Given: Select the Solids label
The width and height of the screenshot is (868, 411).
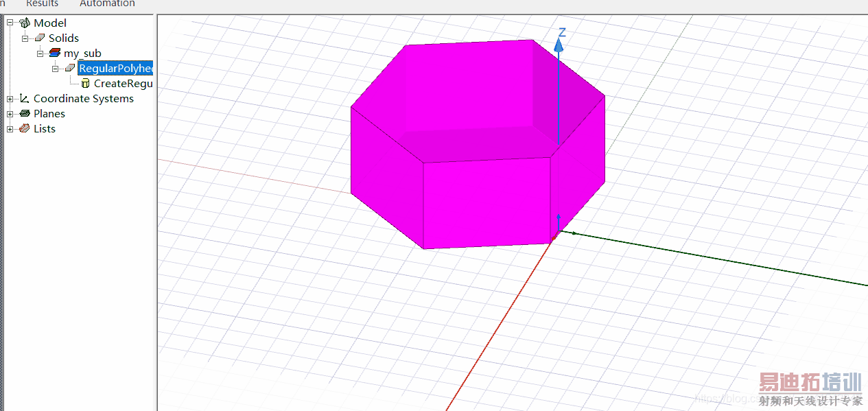Looking at the screenshot, I should coord(64,38).
